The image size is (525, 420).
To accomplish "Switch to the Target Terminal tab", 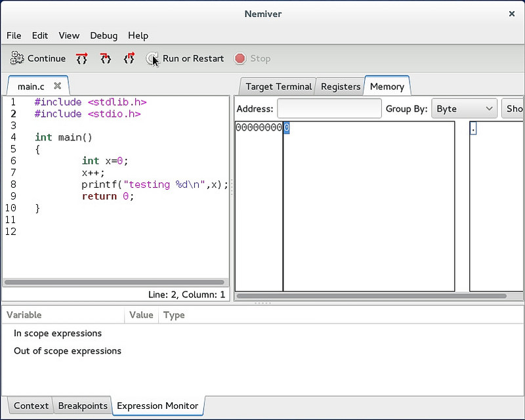I will (278, 87).
